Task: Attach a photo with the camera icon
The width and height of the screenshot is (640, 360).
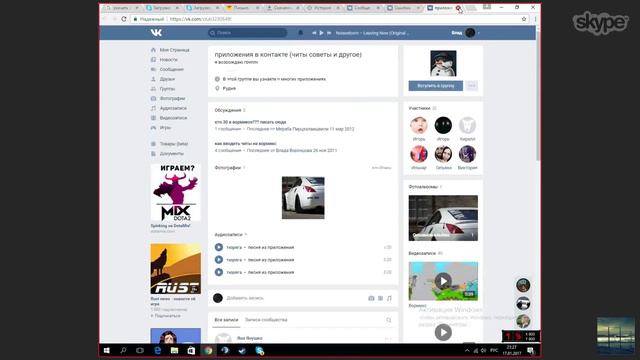Action: click(371, 298)
